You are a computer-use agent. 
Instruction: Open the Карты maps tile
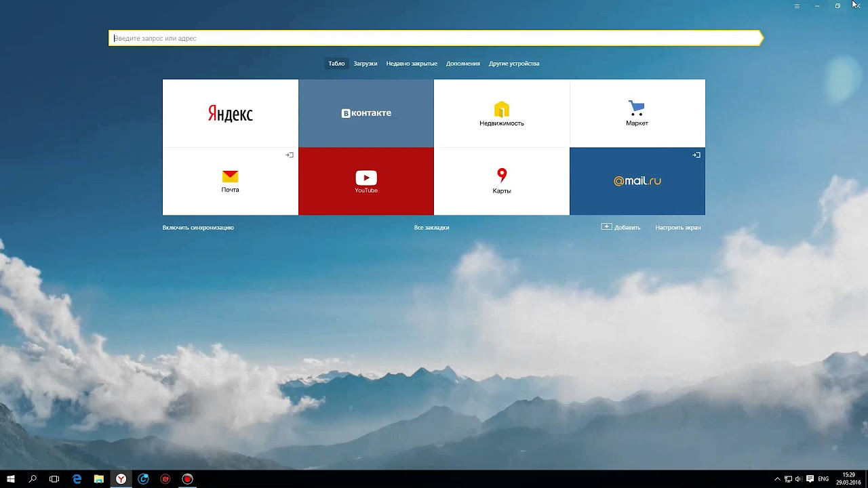tap(502, 181)
